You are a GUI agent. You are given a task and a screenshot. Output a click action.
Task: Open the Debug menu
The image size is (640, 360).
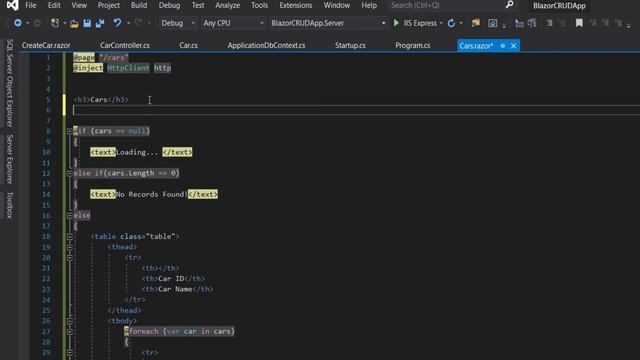[x=169, y=5]
